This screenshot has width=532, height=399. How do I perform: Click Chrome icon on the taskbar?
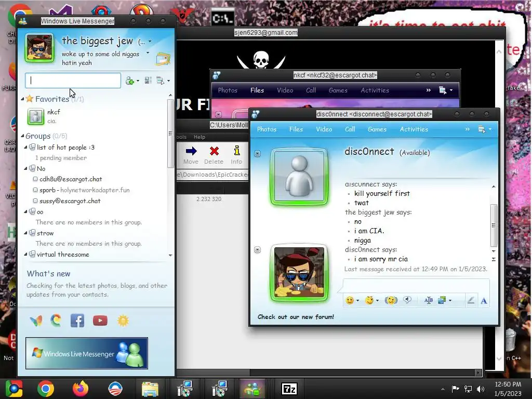[46, 389]
